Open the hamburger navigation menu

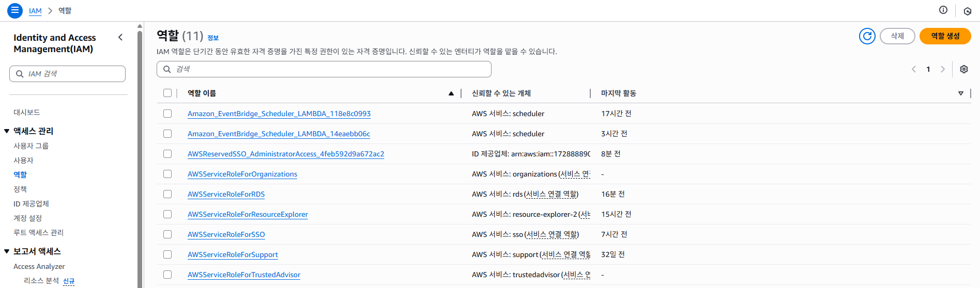[x=15, y=10]
